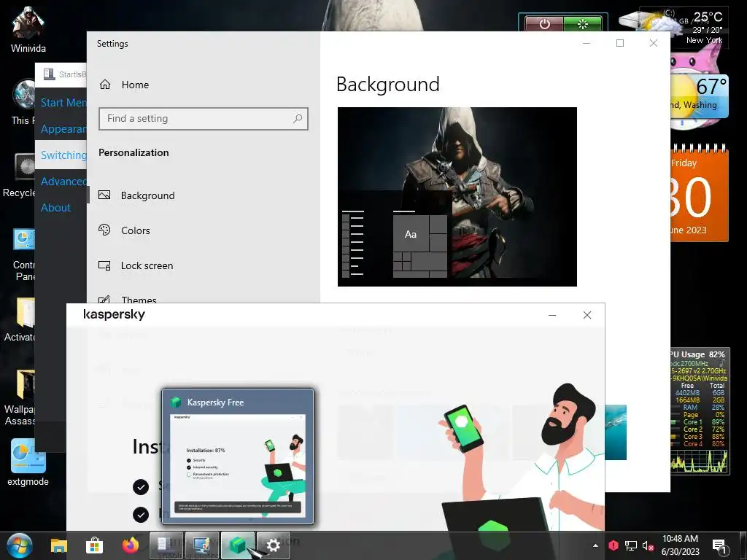Click the desktop background preview image
The height and width of the screenshot is (560, 747).
point(457,197)
